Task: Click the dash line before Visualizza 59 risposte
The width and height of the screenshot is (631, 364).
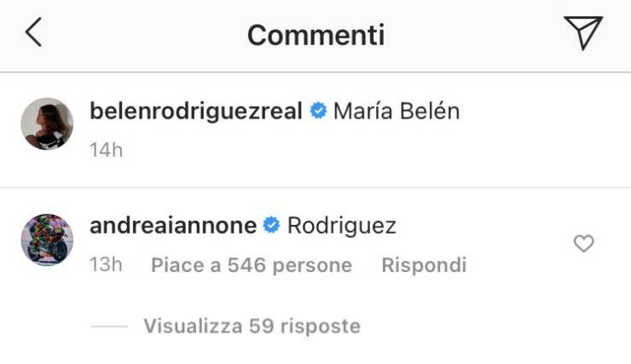Action: tap(108, 326)
